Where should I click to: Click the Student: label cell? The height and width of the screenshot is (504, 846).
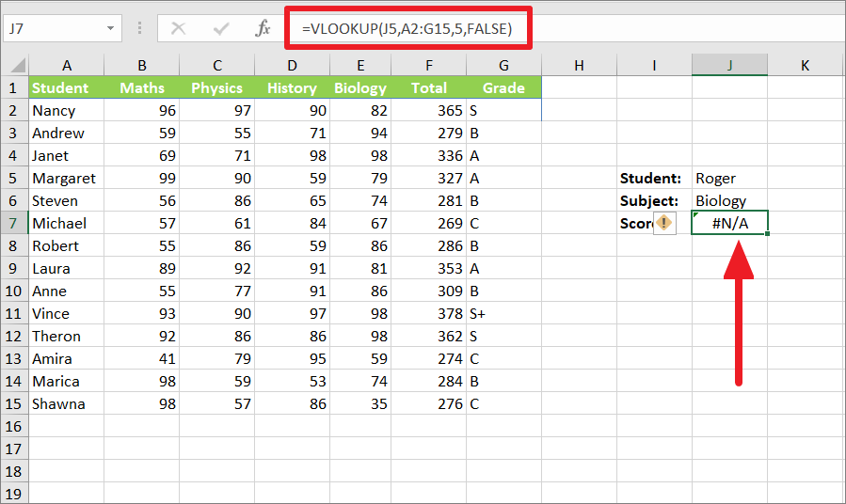(654, 179)
